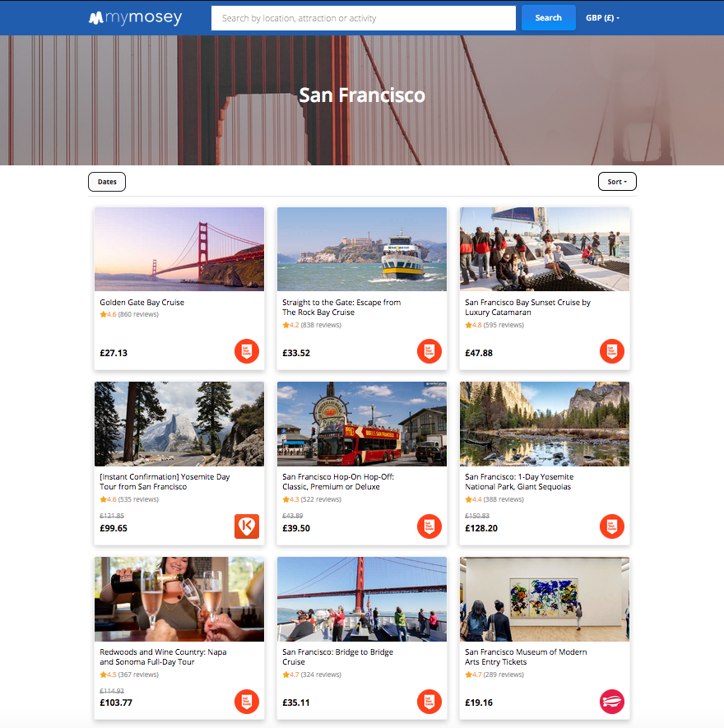Open GetYourGuide from the Sunset Cruise by Luxury Catamaran card

[x=611, y=351]
